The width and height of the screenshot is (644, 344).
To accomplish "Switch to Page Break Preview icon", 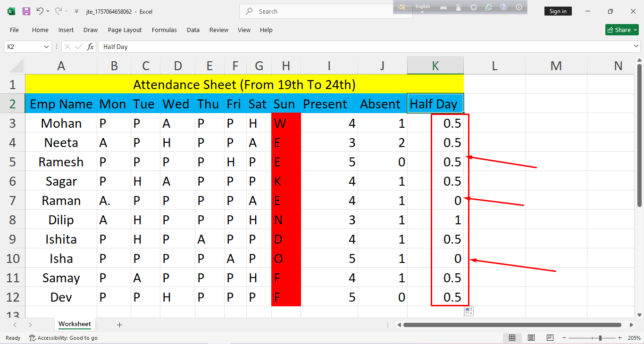I will click(x=550, y=338).
